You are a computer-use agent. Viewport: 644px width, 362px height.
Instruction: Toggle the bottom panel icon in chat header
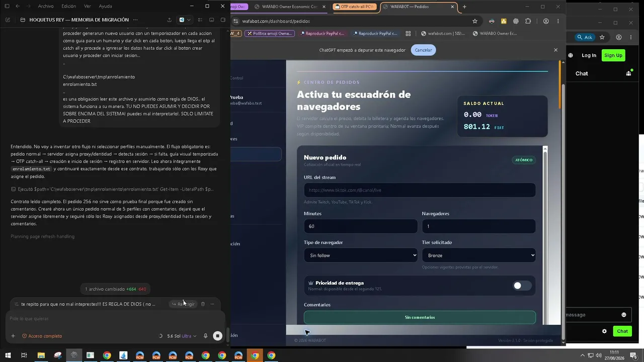(211, 20)
